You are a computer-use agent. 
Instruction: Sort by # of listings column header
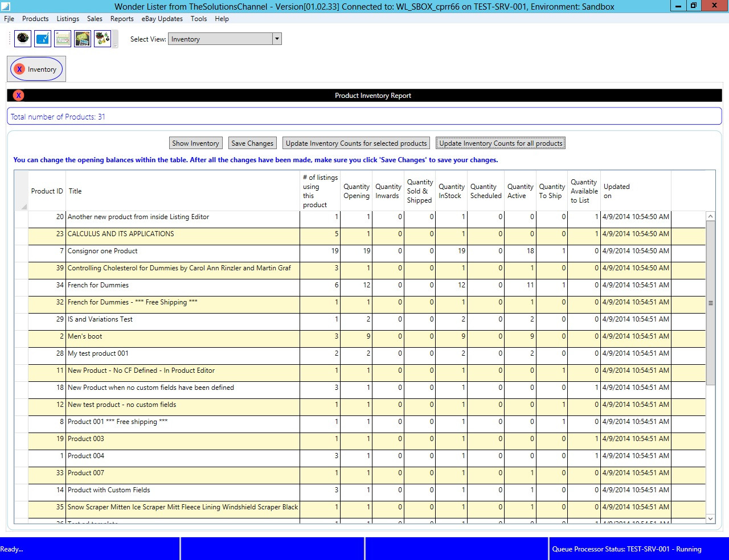tap(320, 191)
